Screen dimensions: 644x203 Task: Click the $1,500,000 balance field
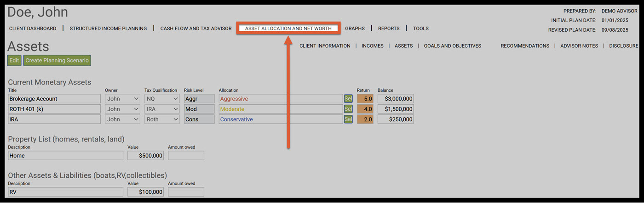click(x=396, y=109)
